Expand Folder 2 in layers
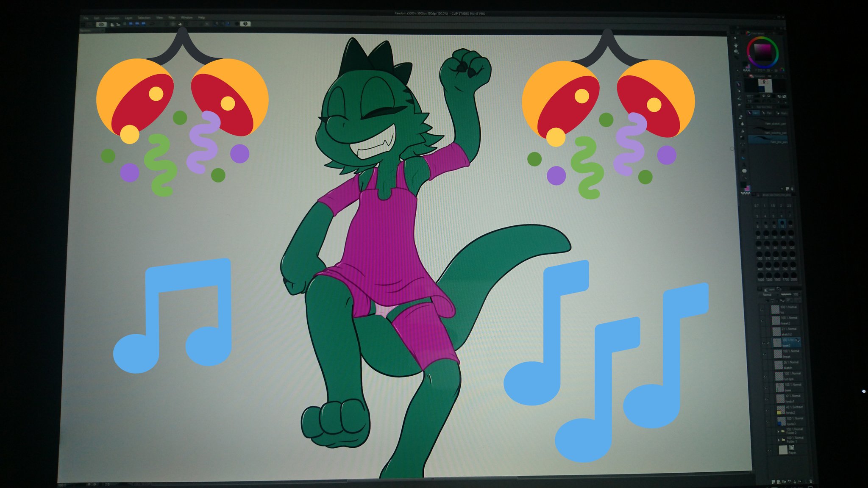 pyautogui.click(x=778, y=431)
